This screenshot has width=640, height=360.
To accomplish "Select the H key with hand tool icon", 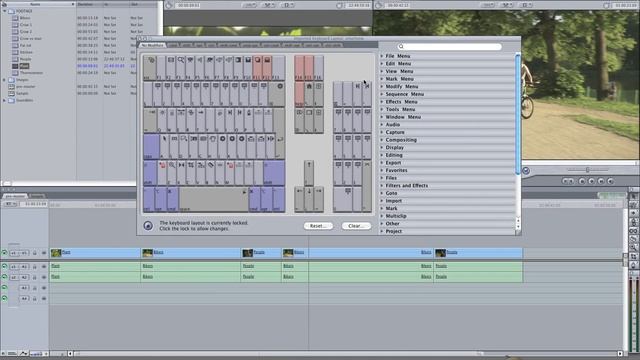I will (x=213, y=147).
